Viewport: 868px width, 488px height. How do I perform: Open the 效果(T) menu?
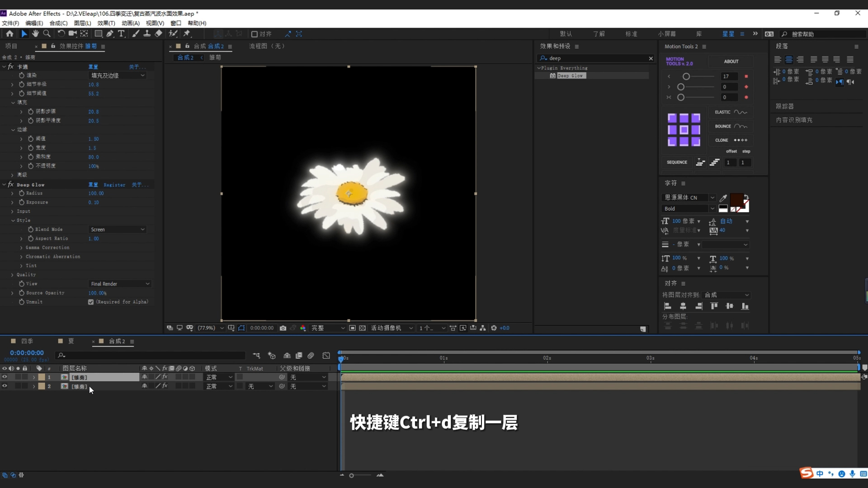tap(107, 23)
